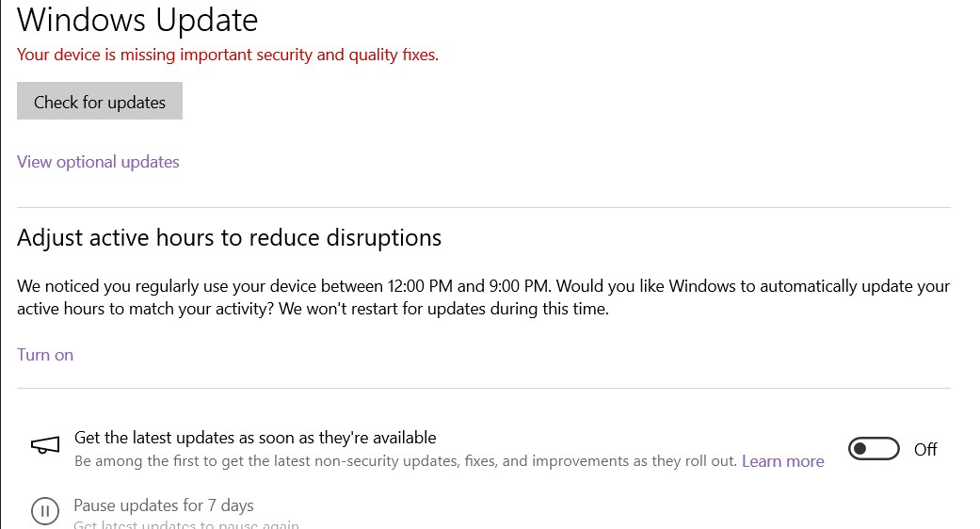The width and height of the screenshot is (980, 529).
Task: Click the red missing security fixes warning
Action: (x=228, y=55)
